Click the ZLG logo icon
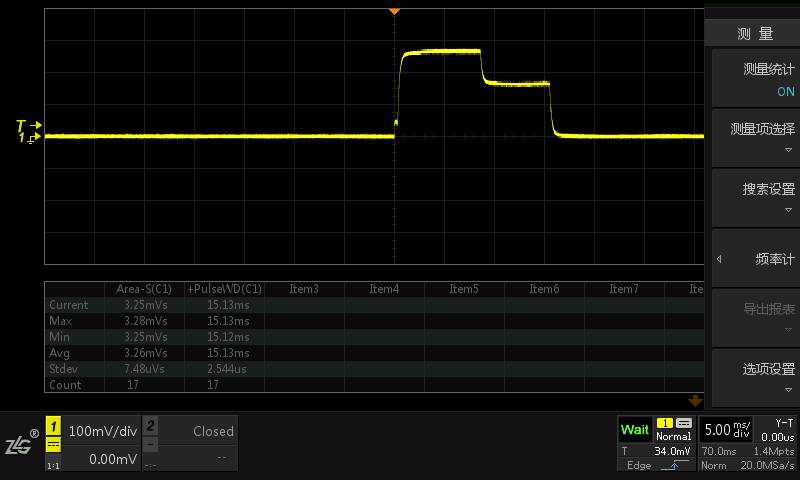Viewport: 800px width, 480px height. 20,443
